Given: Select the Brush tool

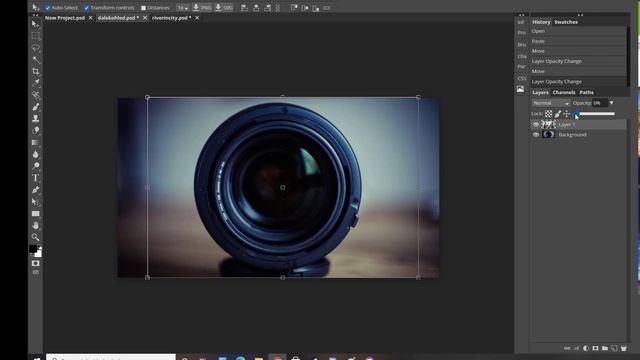Looking at the screenshot, I should 36,107.
